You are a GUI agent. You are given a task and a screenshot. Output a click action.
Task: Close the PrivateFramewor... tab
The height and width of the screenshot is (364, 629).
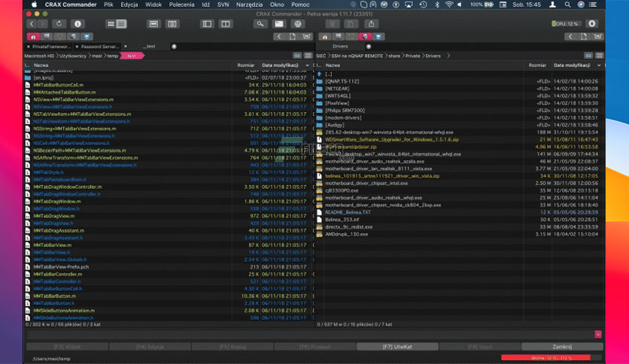(29, 47)
